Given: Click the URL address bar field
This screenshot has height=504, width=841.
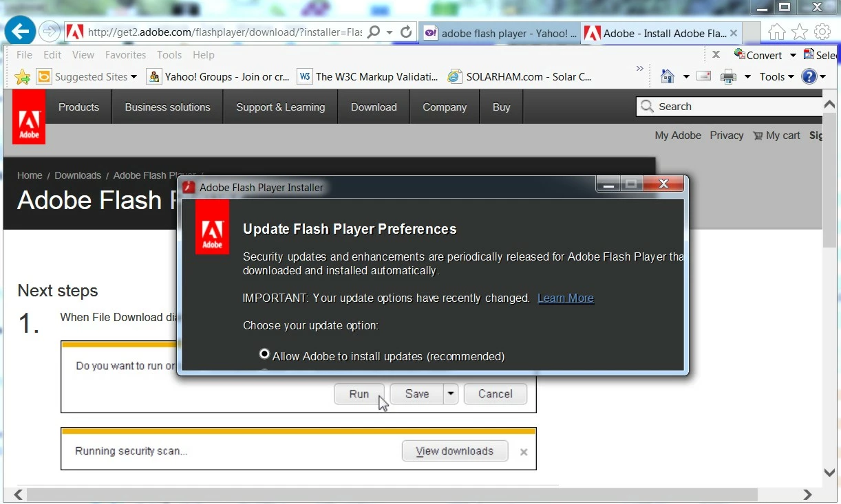Looking at the screenshot, I should click(224, 32).
